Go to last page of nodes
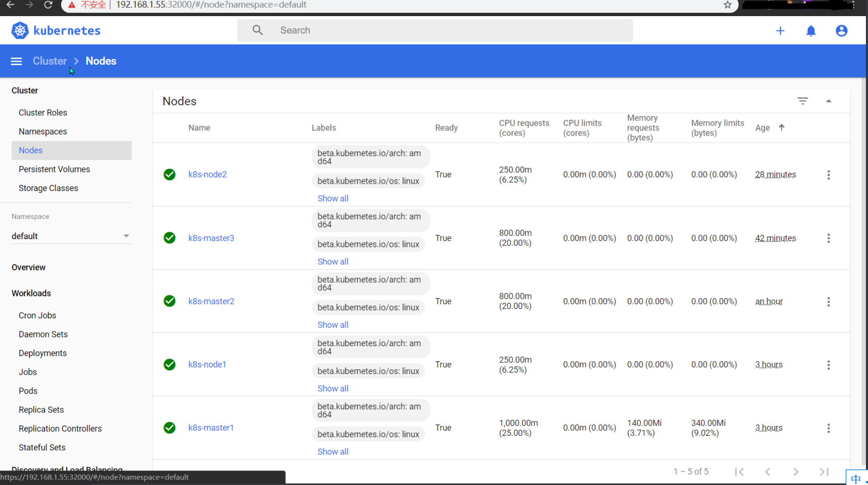 point(824,472)
